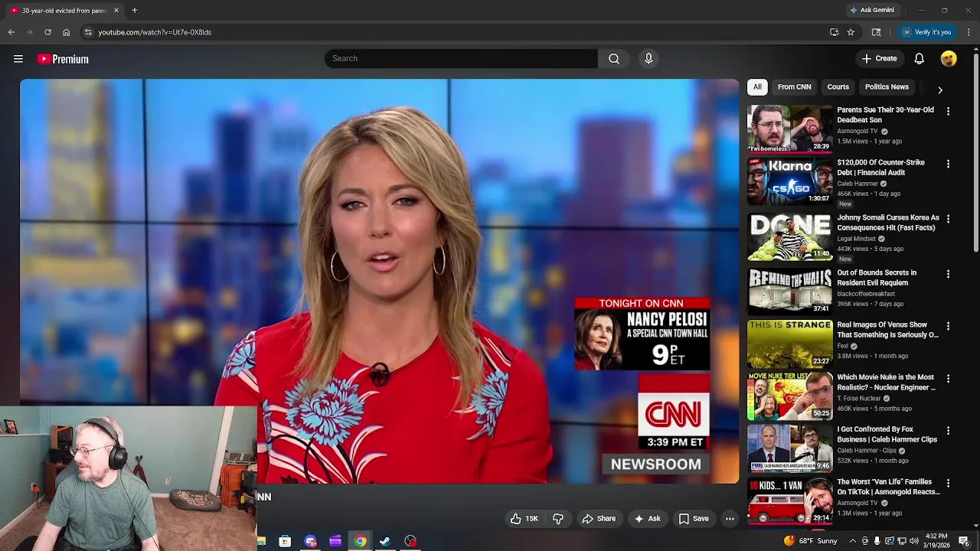Click the Share button
980x551 pixels.
click(x=599, y=519)
